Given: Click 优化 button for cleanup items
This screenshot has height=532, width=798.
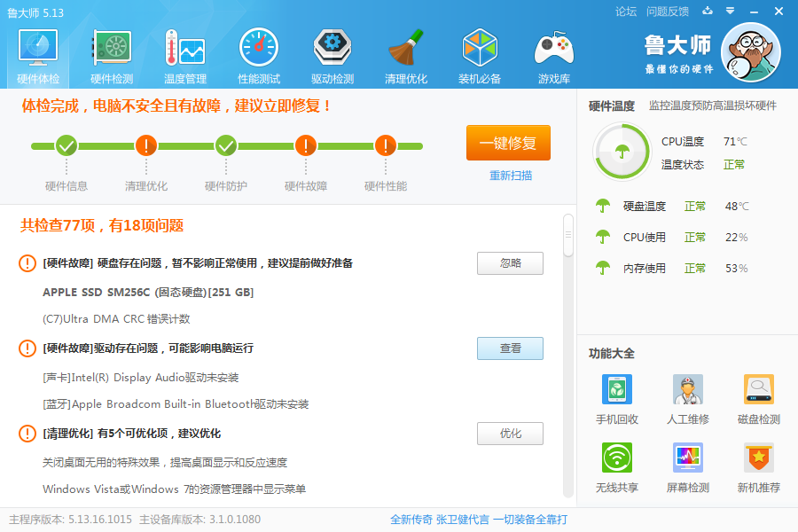Looking at the screenshot, I should [x=510, y=434].
